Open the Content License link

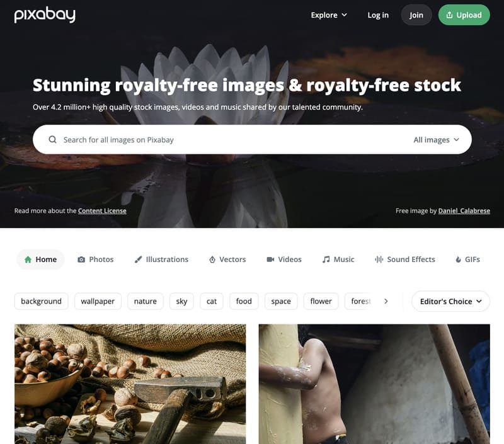click(x=102, y=211)
